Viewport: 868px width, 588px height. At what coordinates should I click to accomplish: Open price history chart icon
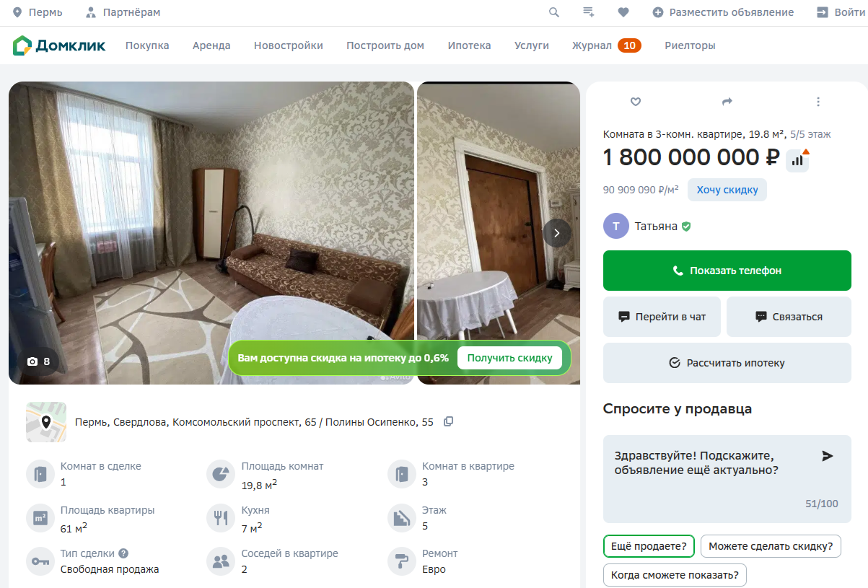(797, 160)
